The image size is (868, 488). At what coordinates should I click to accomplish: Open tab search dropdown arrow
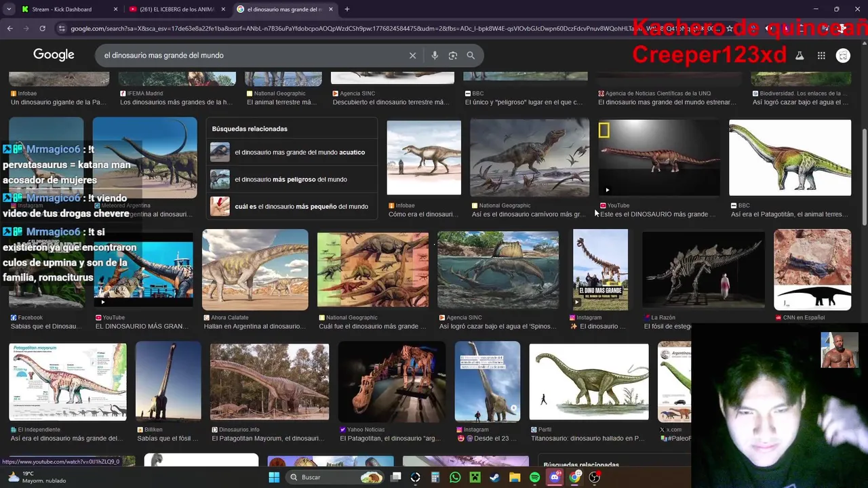(9, 9)
